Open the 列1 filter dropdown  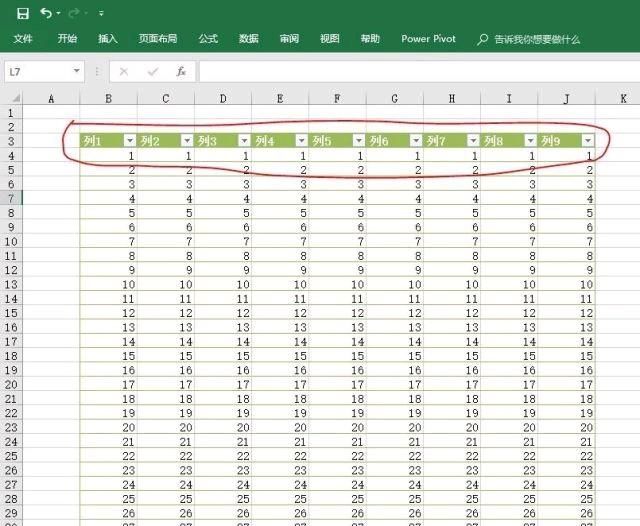pos(130,141)
